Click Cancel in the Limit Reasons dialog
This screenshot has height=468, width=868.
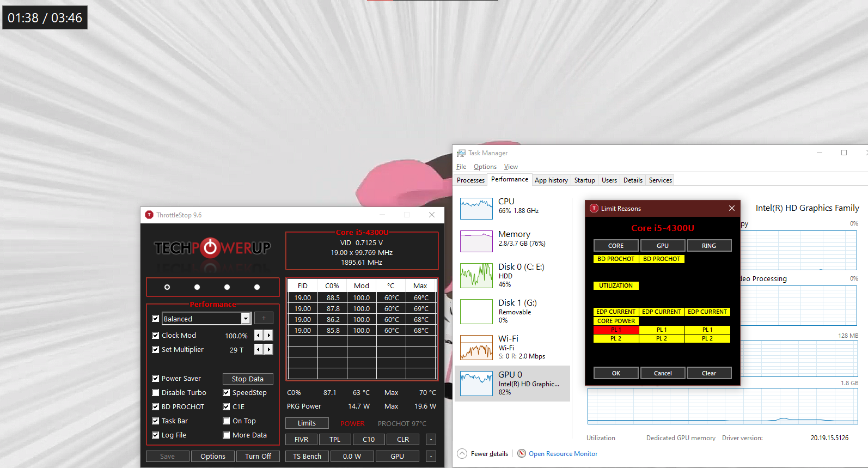(x=663, y=373)
